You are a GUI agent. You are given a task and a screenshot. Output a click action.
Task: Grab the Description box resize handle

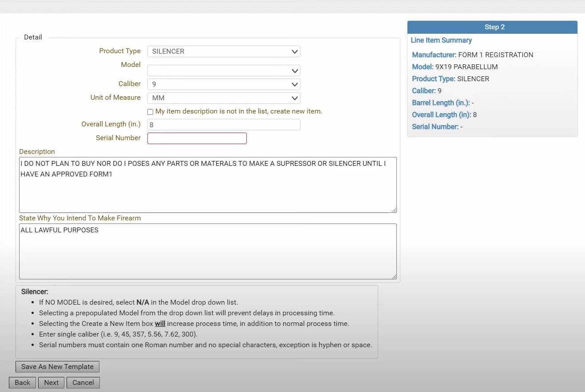point(394,210)
